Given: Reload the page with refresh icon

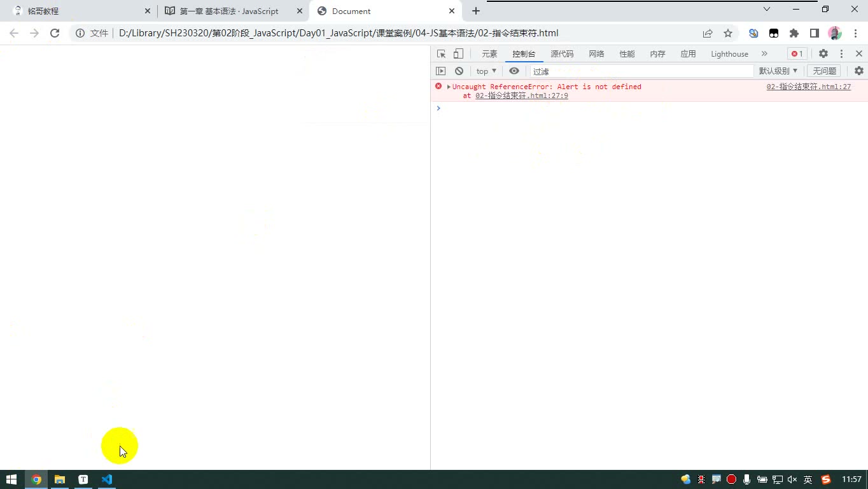Looking at the screenshot, I should [x=55, y=33].
